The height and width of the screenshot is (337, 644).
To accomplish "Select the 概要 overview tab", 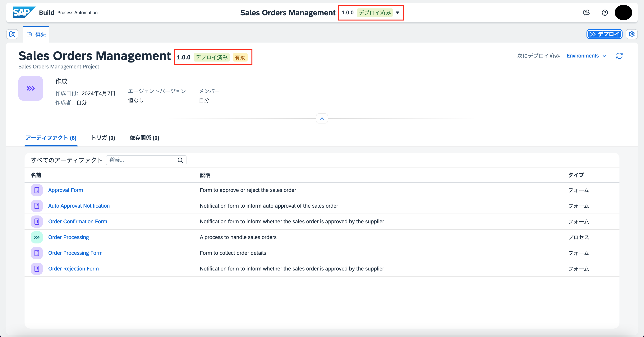I will (x=36, y=34).
